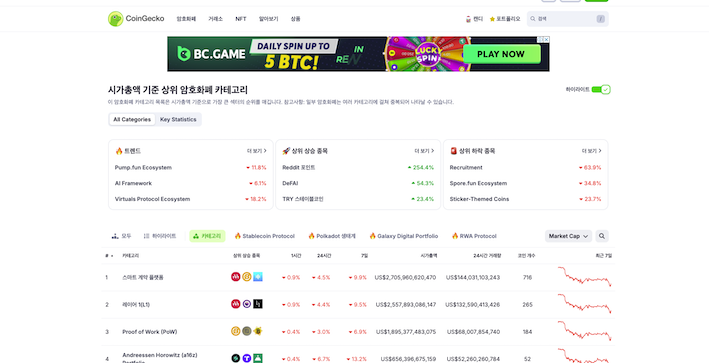The image size is (709, 363).
Task: Open the candy rewards icon
Action: [468, 19]
